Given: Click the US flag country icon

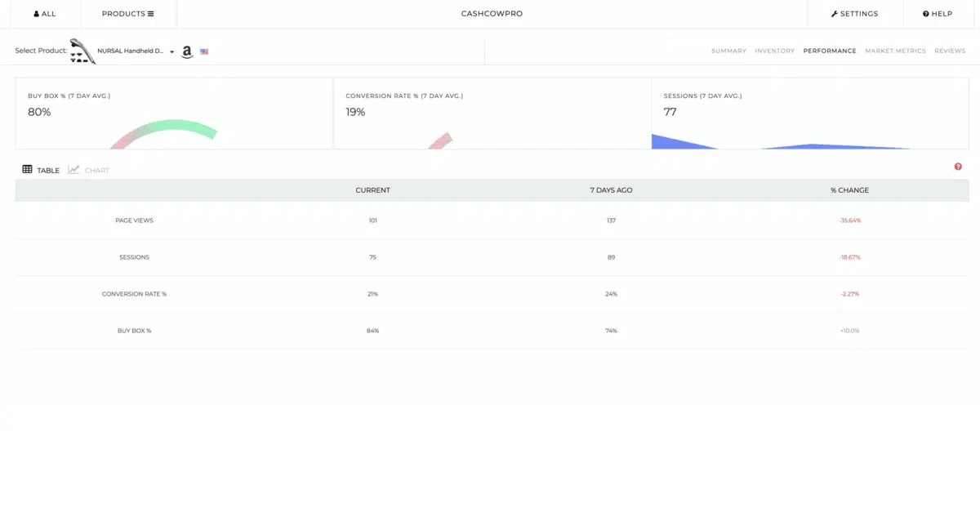Looking at the screenshot, I should point(204,51).
